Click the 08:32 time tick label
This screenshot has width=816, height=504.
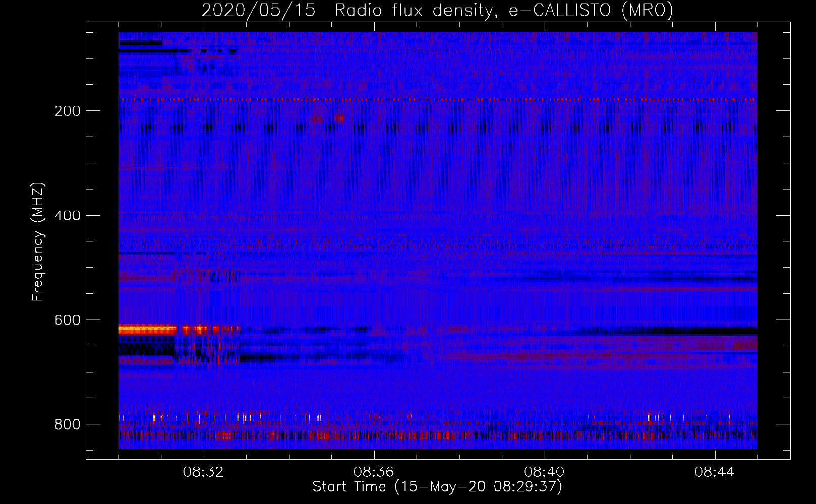tap(203, 472)
